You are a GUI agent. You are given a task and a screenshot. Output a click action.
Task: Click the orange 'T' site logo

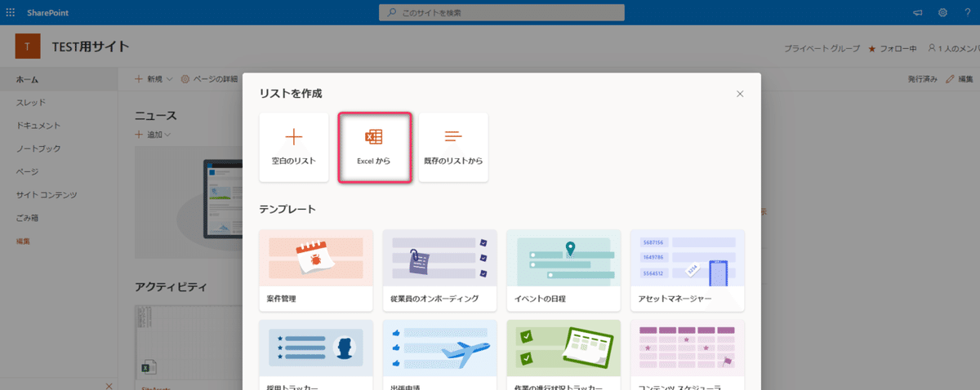[x=27, y=47]
